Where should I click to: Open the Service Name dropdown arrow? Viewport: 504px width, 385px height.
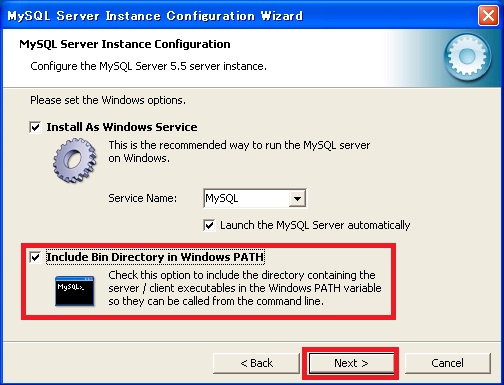(x=297, y=199)
